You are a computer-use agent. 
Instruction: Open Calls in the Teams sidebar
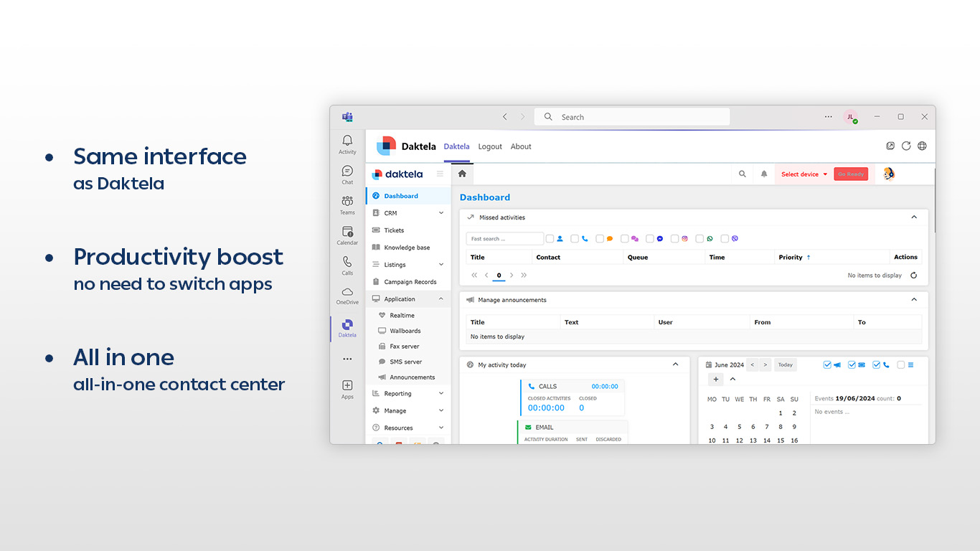coord(347,265)
